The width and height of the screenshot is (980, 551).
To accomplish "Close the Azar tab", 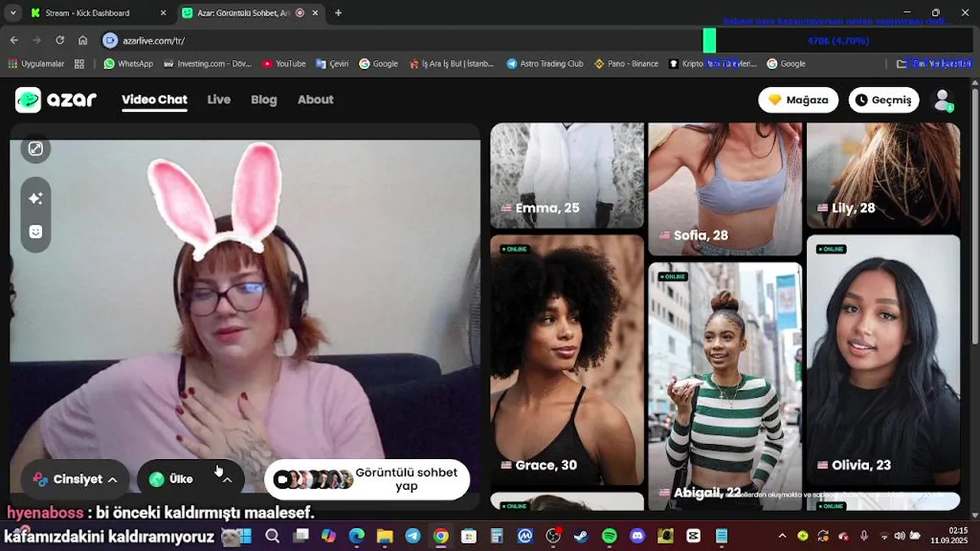I will (315, 13).
